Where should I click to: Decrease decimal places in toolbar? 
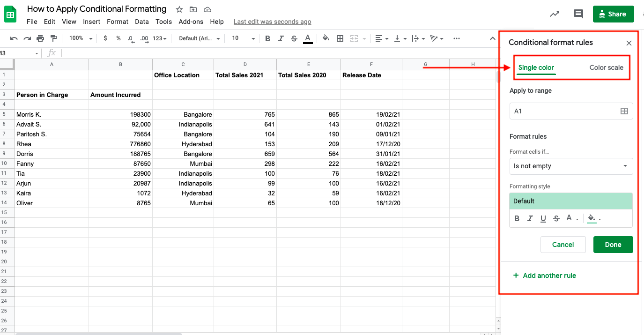point(131,39)
